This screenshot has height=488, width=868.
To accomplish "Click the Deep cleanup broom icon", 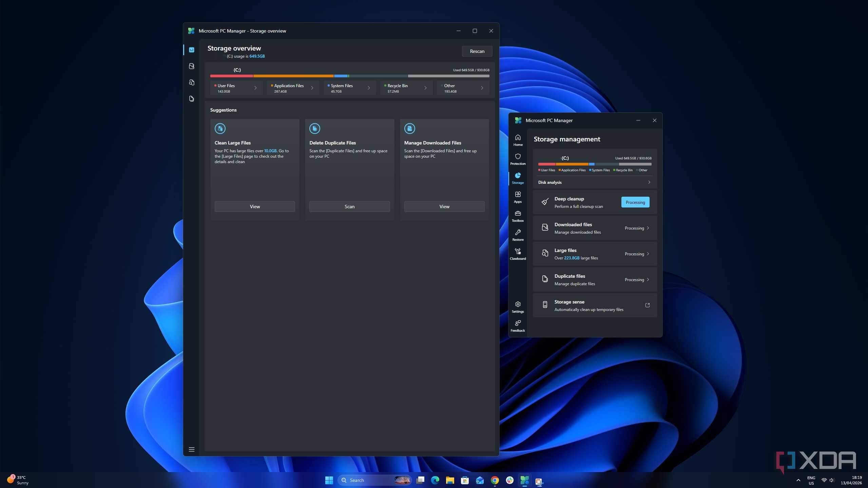I will click(x=545, y=202).
